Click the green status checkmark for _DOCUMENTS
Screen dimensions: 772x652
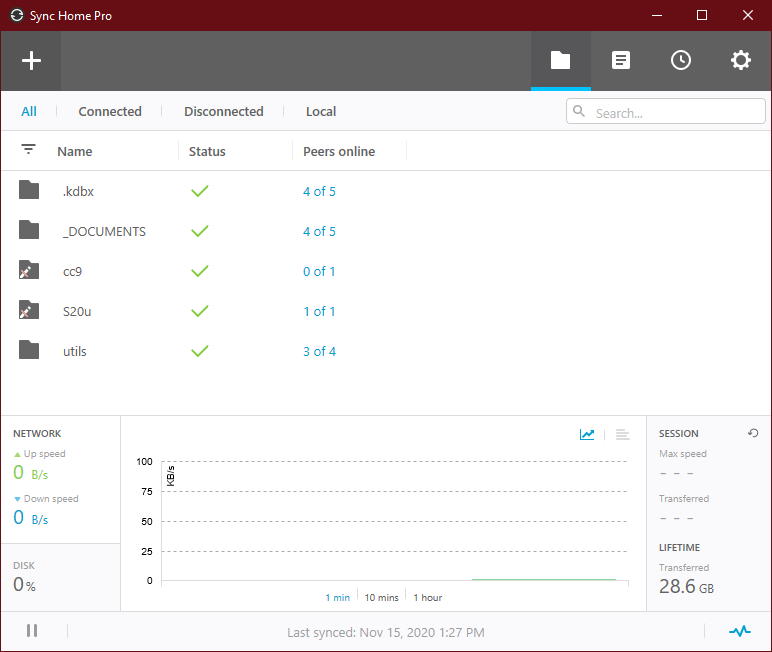coord(200,231)
